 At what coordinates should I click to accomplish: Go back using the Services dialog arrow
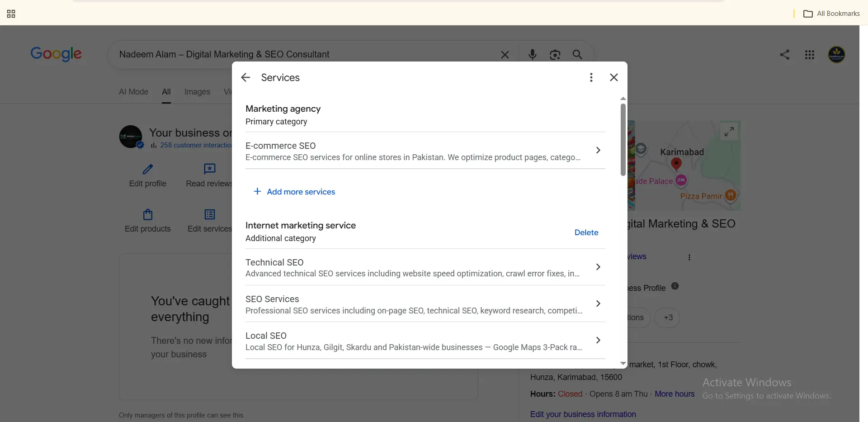click(245, 77)
